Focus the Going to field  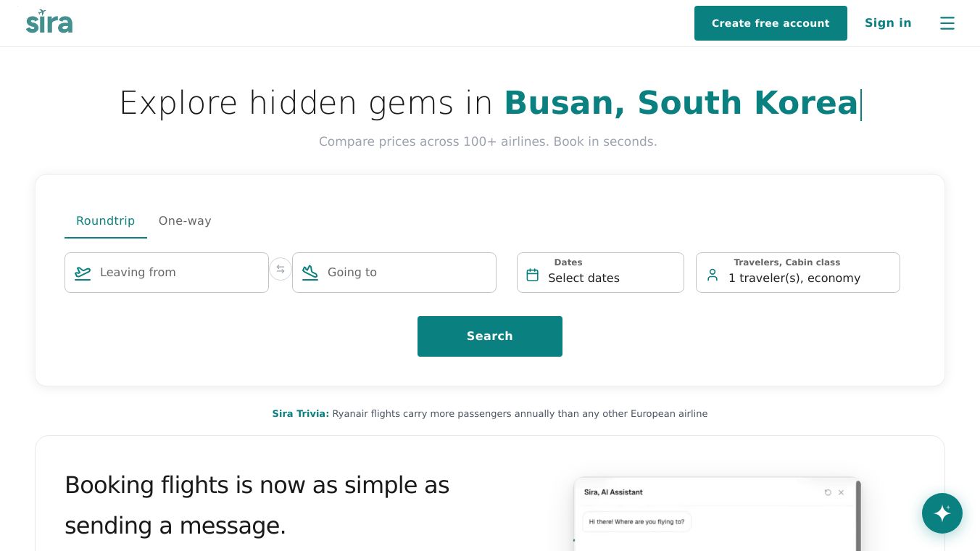tap(406, 273)
